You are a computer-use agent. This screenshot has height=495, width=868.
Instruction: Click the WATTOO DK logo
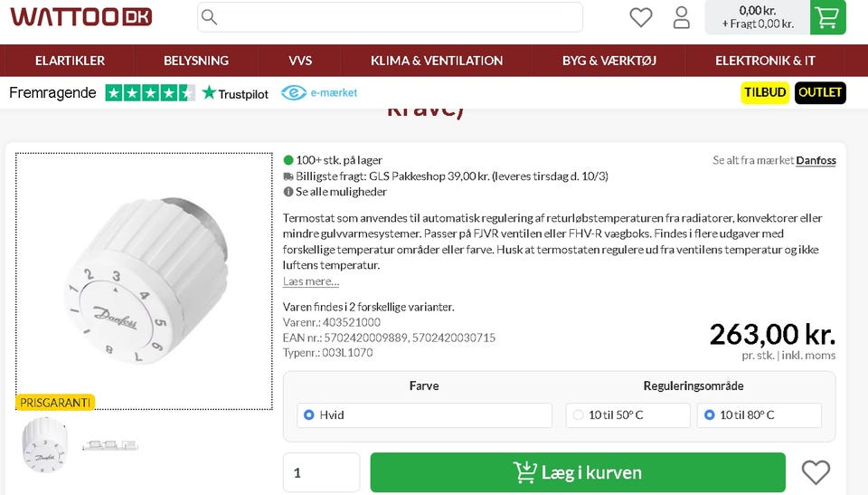(81, 17)
